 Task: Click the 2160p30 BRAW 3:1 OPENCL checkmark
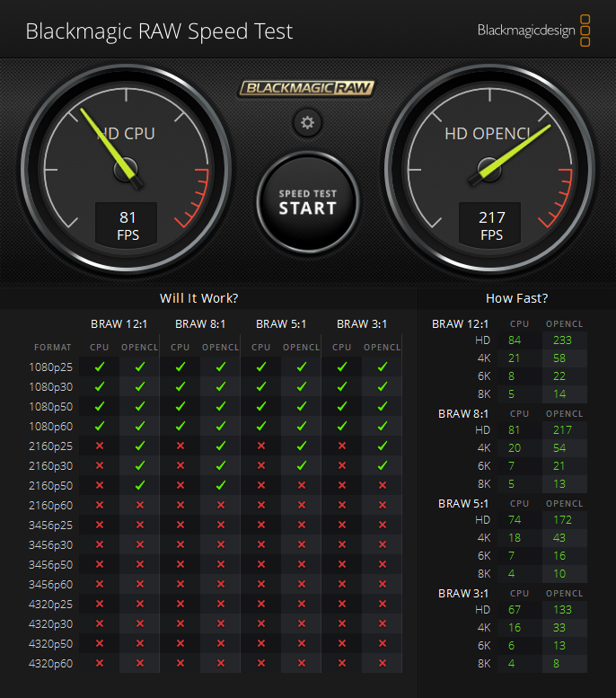point(383,465)
